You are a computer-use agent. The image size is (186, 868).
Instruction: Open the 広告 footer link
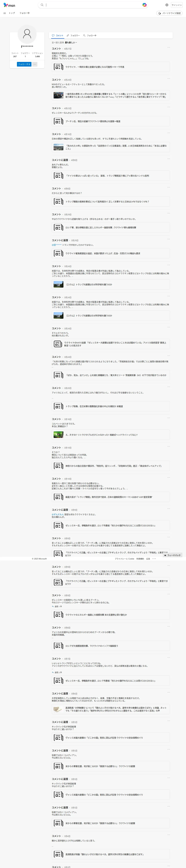click(x=148, y=559)
